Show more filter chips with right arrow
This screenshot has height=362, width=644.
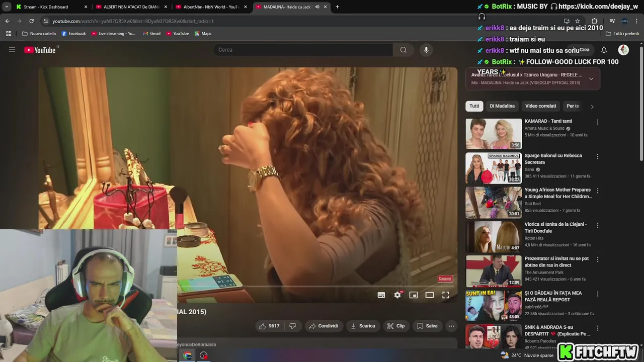click(x=592, y=107)
